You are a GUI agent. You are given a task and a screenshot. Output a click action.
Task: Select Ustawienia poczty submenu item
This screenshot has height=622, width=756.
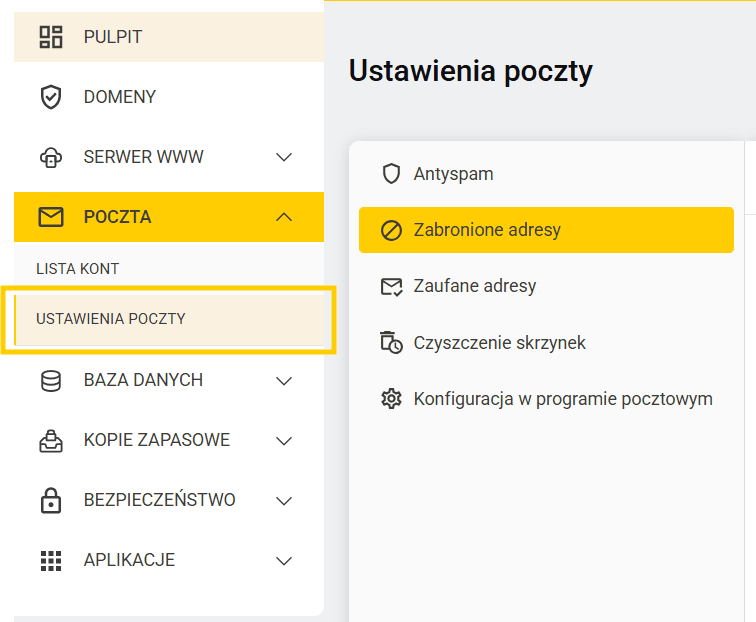pyautogui.click(x=169, y=320)
